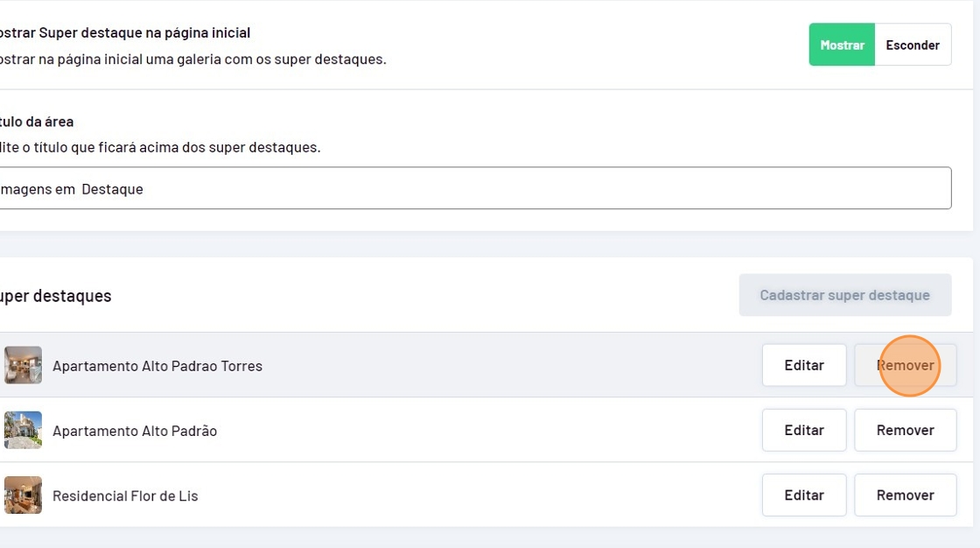Select the Mostrar toggle option
This screenshot has height=548, width=980.
[842, 46]
